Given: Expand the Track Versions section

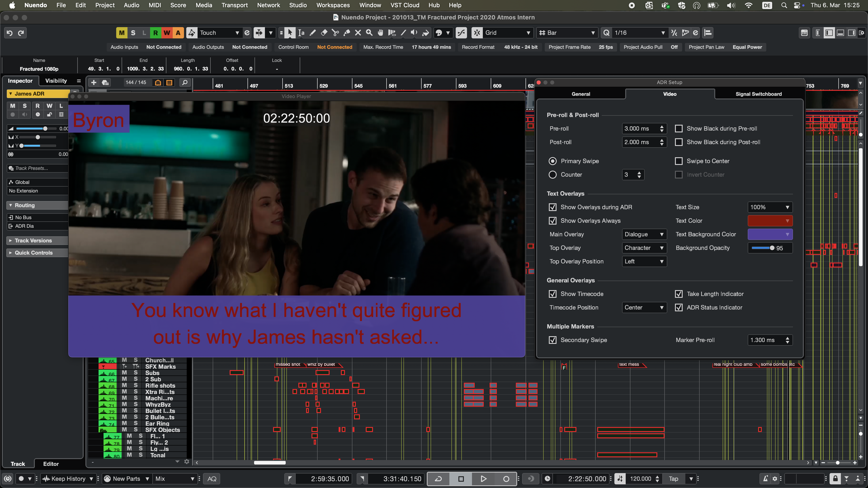Looking at the screenshot, I should (33, 240).
